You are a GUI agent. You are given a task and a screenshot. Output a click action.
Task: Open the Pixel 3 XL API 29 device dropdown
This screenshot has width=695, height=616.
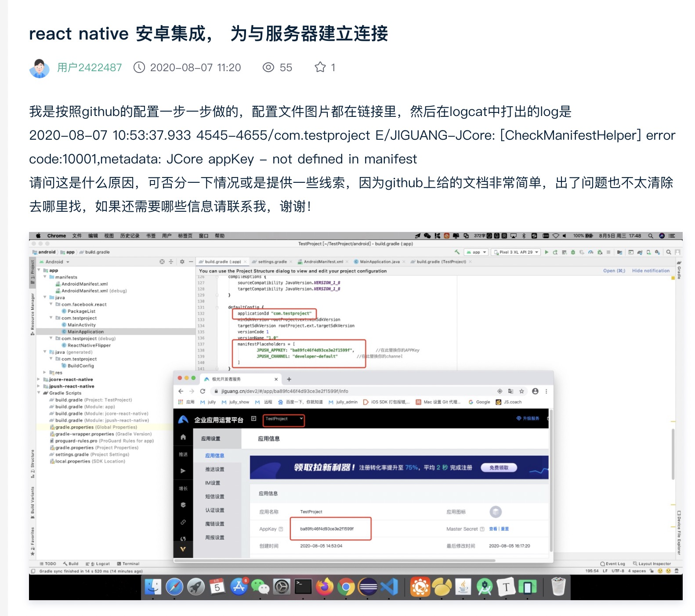click(x=516, y=252)
